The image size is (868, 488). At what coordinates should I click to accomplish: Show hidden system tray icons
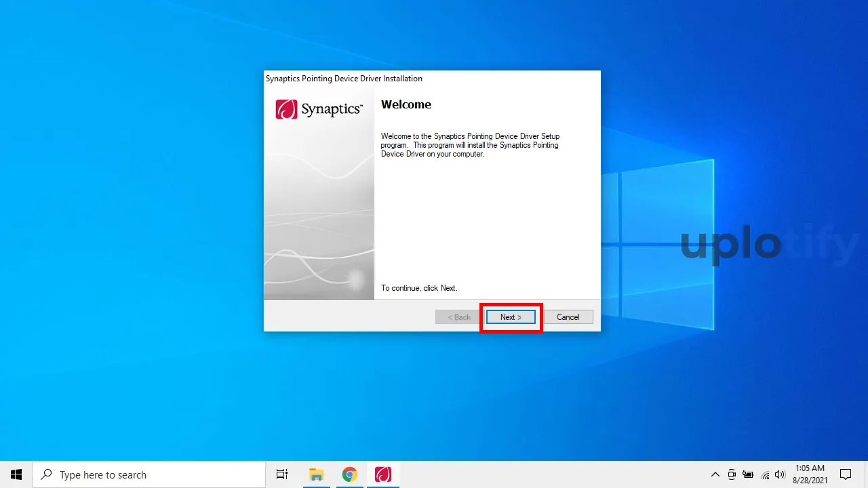pos(715,474)
